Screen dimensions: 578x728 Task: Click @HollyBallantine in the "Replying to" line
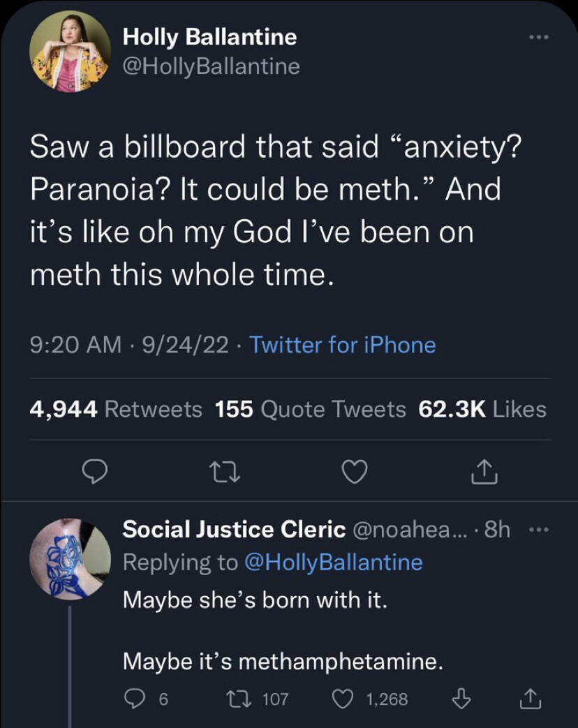[x=333, y=562]
